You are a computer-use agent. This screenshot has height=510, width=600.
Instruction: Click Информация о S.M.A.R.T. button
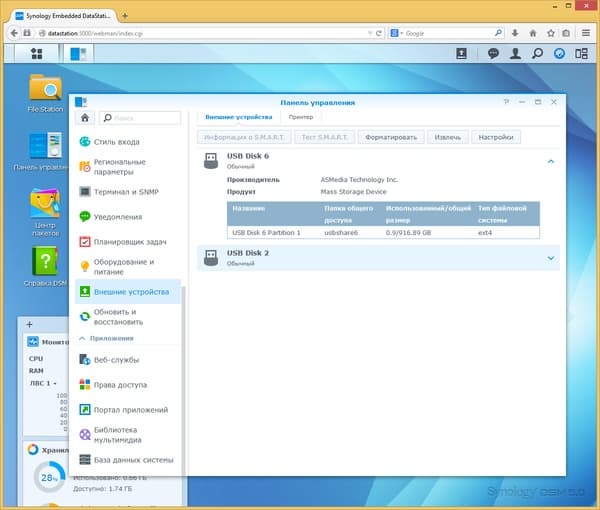(x=244, y=137)
